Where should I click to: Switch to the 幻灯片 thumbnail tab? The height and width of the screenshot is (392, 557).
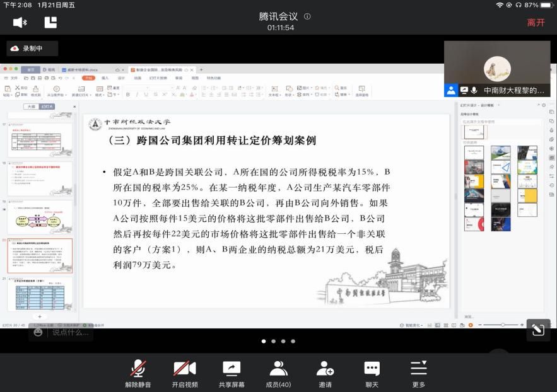[47, 107]
